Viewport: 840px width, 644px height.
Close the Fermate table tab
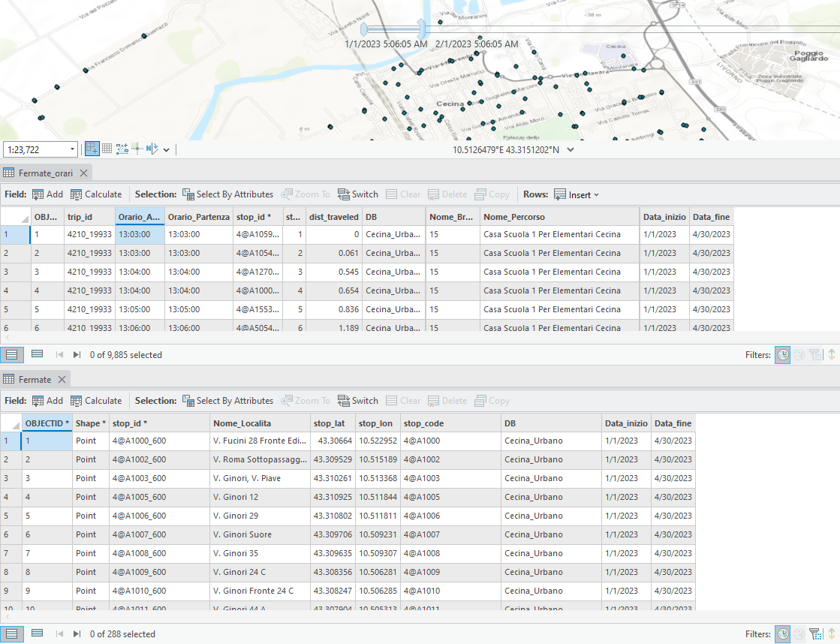[63, 380]
